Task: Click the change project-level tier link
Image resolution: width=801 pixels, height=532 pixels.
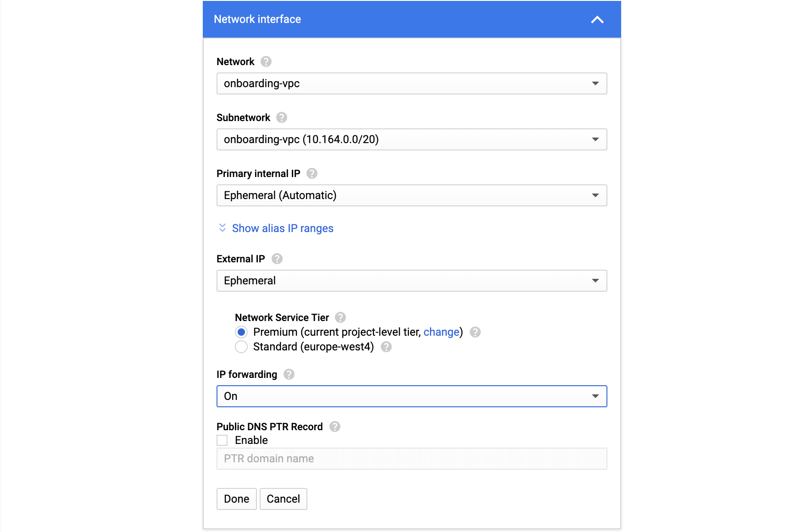Action: pos(441,332)
